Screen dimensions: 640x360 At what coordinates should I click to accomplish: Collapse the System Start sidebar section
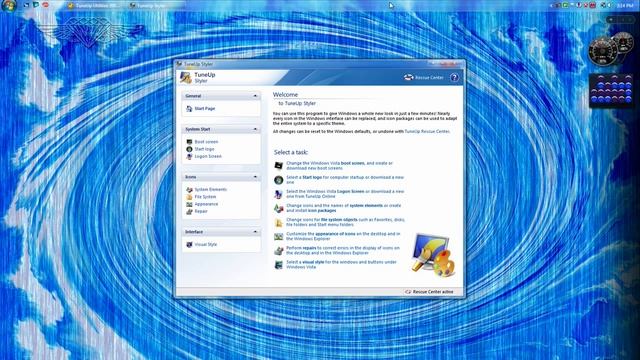click(256, 129)
